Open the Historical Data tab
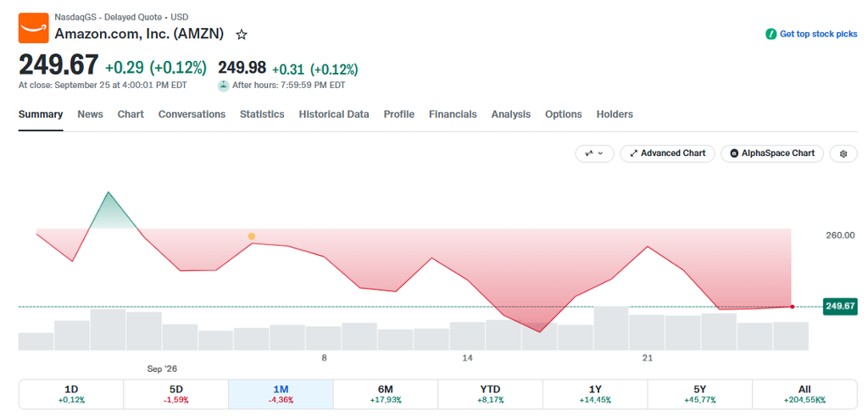The width and height of the screenshot is (868, 416). [x=334, y=114]
